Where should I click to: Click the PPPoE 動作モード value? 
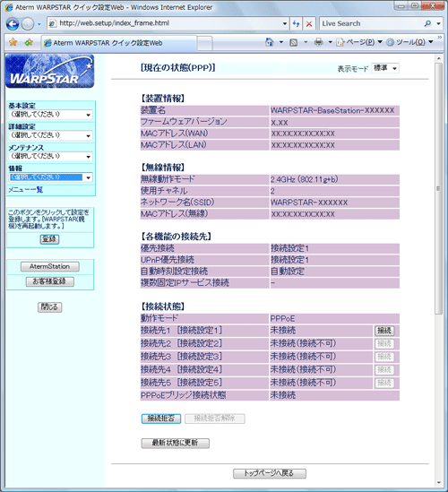(282, 319)
